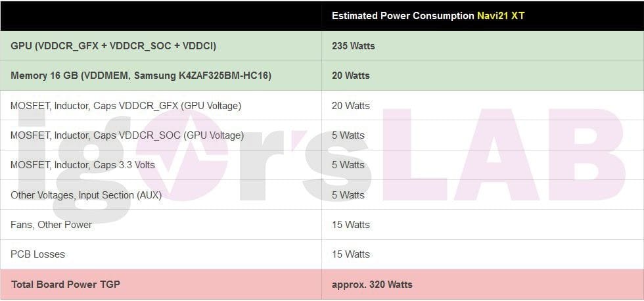Select 5 Watts value in 3.3 Volts row
Screen dimensions: 644x301
[348, 165]
